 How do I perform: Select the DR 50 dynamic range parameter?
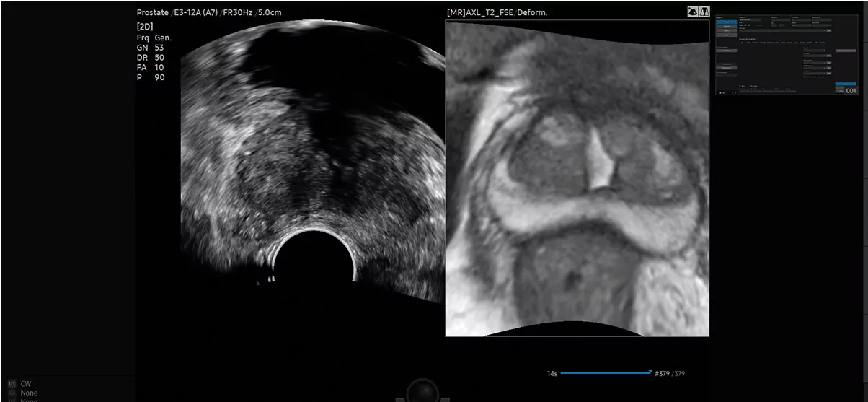[x=151, y=57]
